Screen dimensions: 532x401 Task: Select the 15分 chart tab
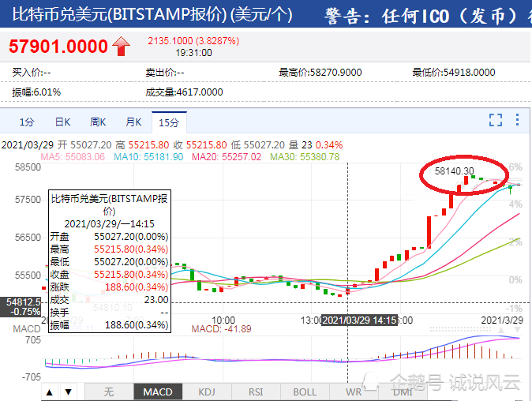(169, 122)
